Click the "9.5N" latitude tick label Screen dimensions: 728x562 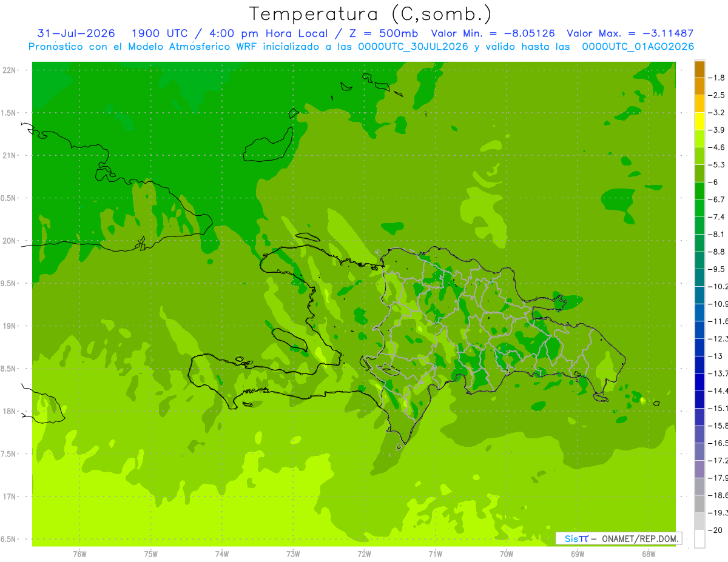point(9,283)
